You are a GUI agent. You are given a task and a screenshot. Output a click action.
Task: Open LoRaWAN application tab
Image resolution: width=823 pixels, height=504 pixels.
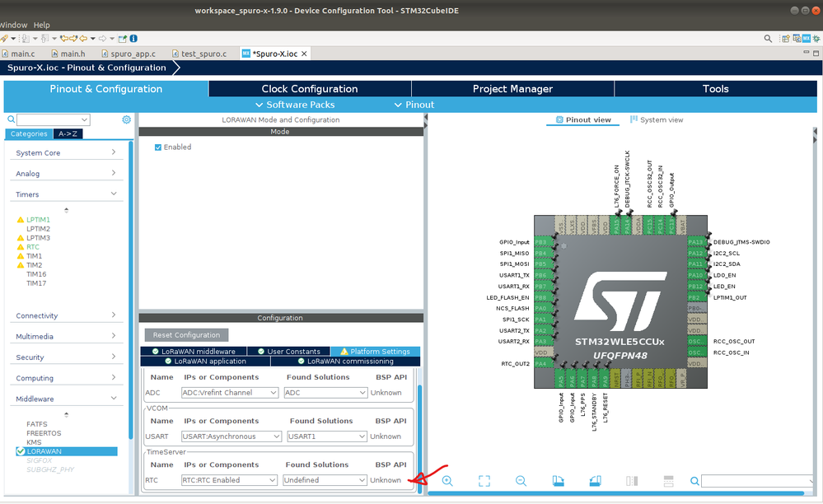pos(205,361)
